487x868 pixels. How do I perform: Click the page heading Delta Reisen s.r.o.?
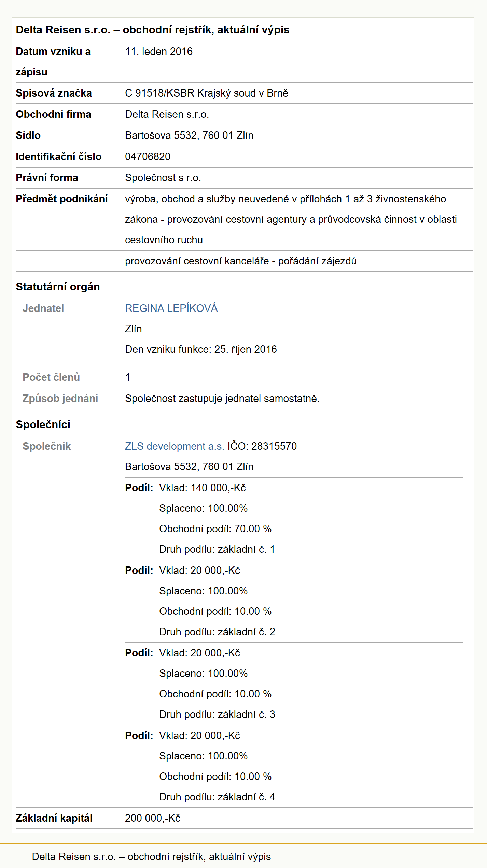152,30
